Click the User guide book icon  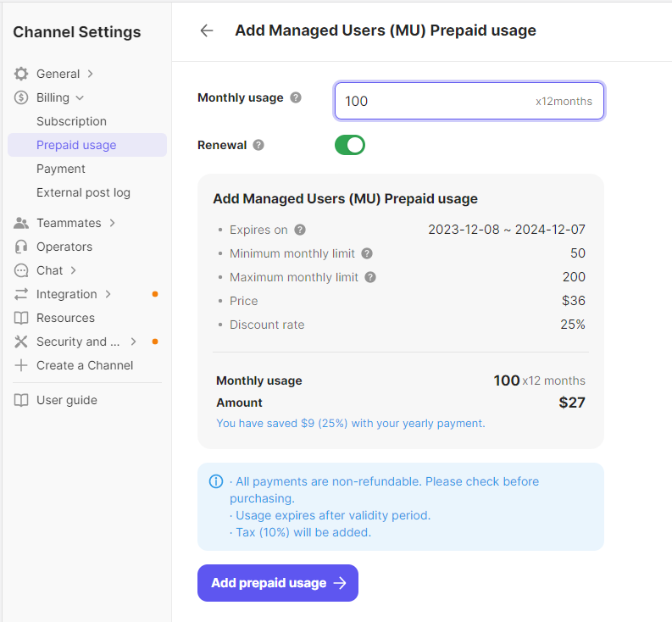(x=21, y=400)
